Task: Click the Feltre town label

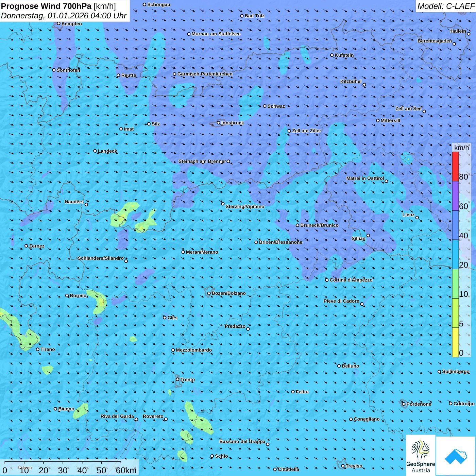Action: 302,392
